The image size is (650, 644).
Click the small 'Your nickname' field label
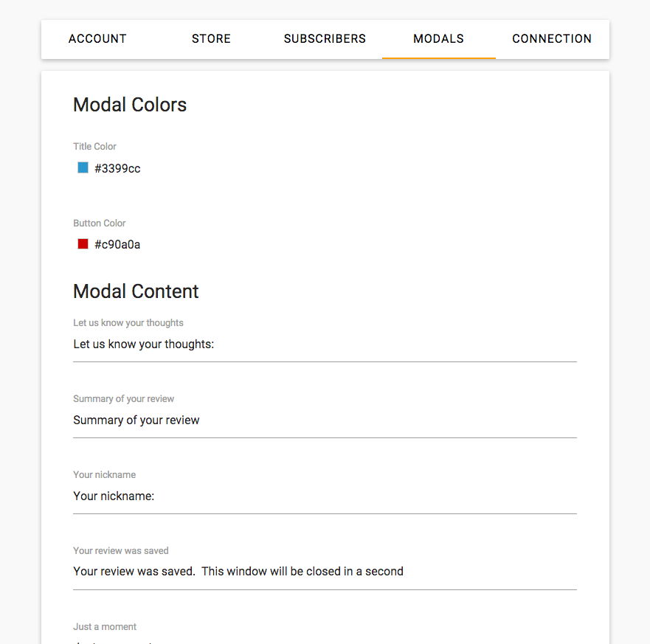click(x=104, y=475)
